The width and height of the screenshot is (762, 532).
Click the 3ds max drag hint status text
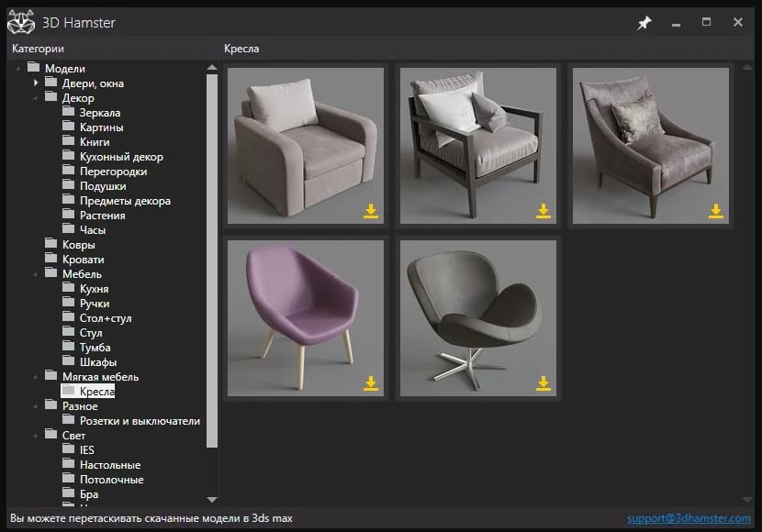tap(151, 518)
